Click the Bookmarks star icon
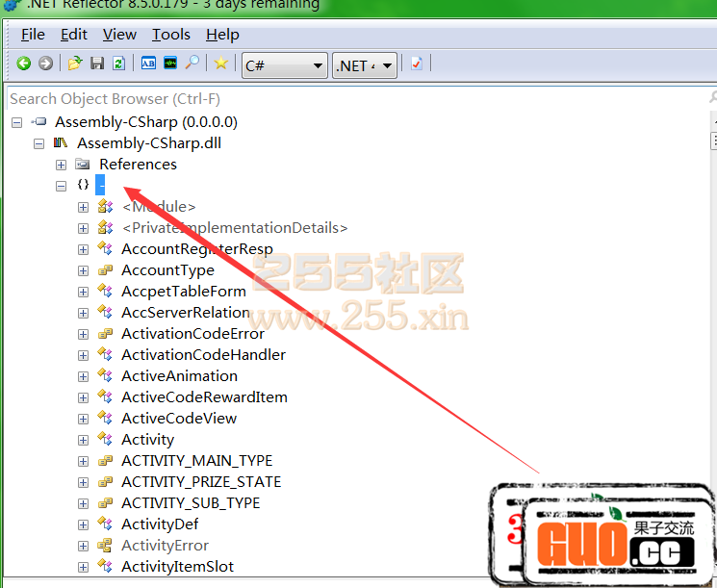The width and height of the screenshot is (717, 588). coord(221,64)
